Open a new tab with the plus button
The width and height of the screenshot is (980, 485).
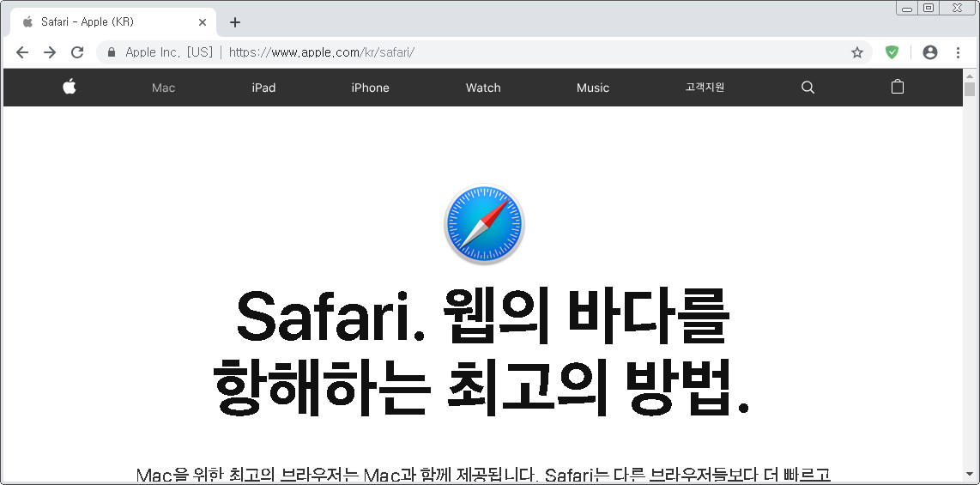[235, 22]
